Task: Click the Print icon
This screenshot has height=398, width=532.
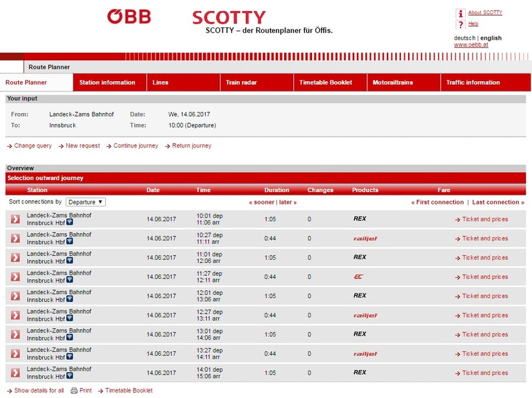Action: [x=74, y=391]
